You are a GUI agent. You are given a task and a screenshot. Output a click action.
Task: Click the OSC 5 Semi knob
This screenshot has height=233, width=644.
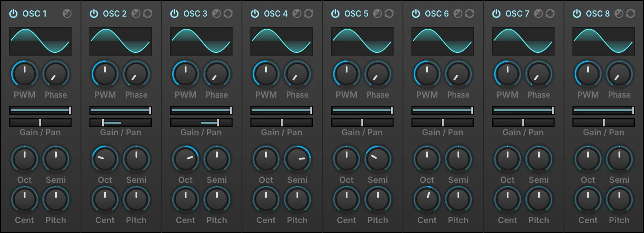378,159
